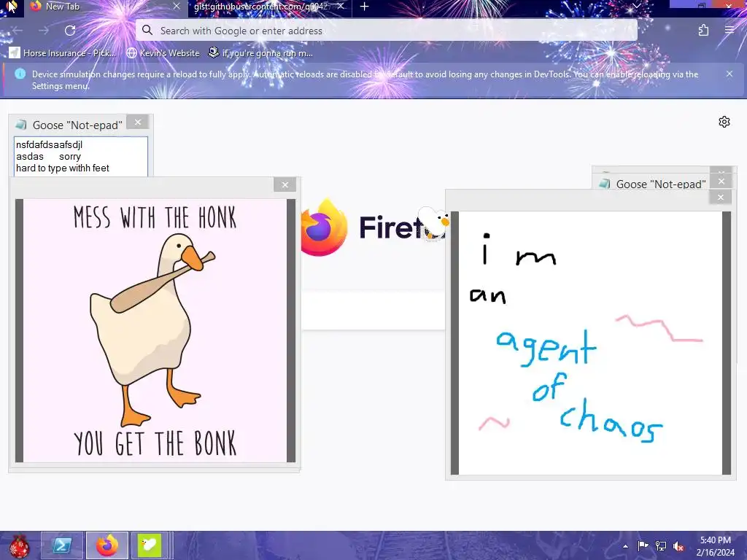Close the Mess With The Honk meme window
This screenshot has height=560, width=747.
(x=285, y=184)
